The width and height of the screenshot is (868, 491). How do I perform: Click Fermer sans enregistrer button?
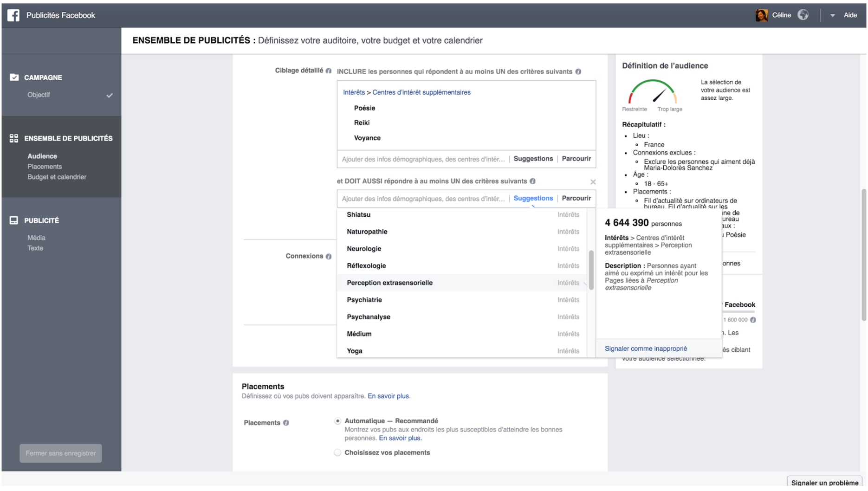(61, 453)
